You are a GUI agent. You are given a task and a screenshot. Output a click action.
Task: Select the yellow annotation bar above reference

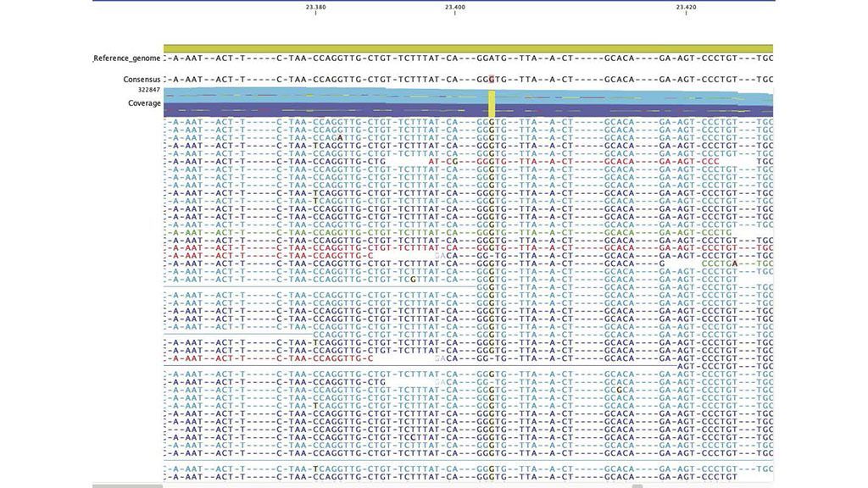click(468, 48)
